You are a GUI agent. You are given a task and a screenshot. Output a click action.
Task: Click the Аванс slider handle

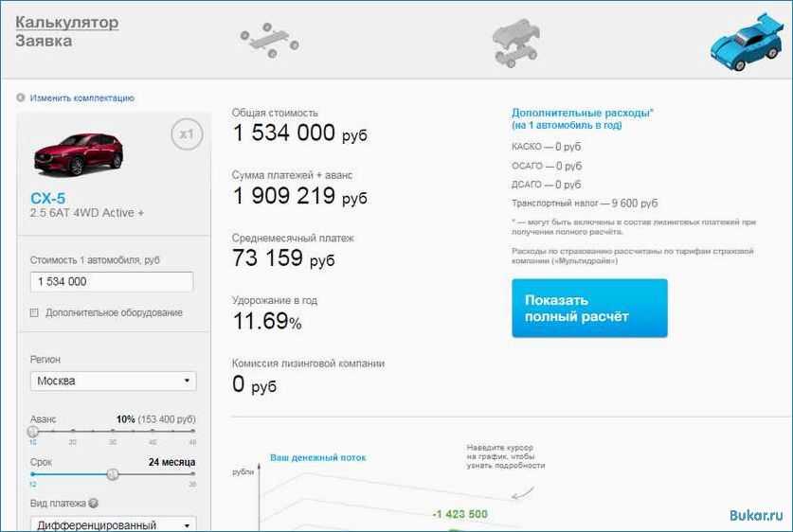33,431
